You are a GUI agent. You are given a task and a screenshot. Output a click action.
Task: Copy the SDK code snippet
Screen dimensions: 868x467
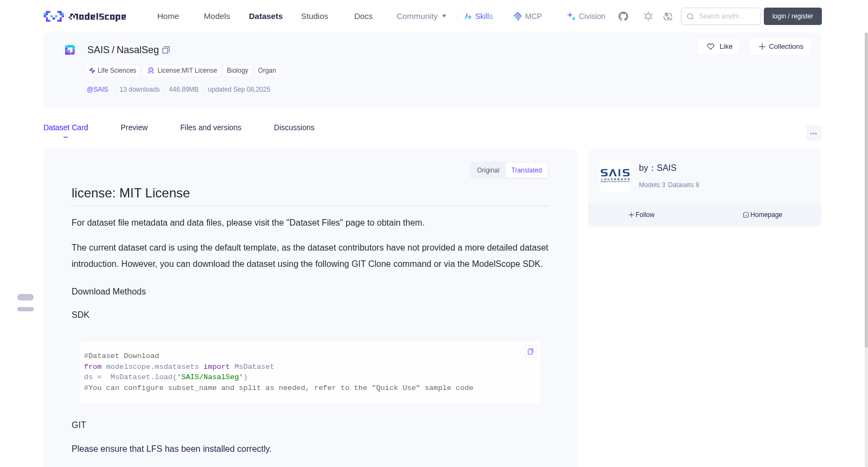[x=531, y=351]
